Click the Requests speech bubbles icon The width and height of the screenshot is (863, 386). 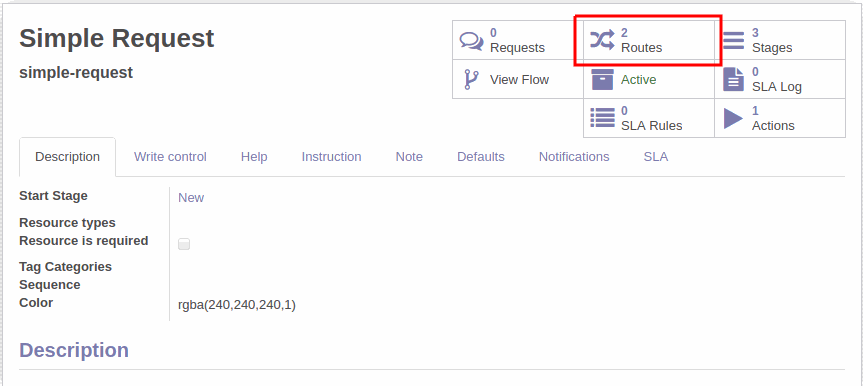coord(471,41)
